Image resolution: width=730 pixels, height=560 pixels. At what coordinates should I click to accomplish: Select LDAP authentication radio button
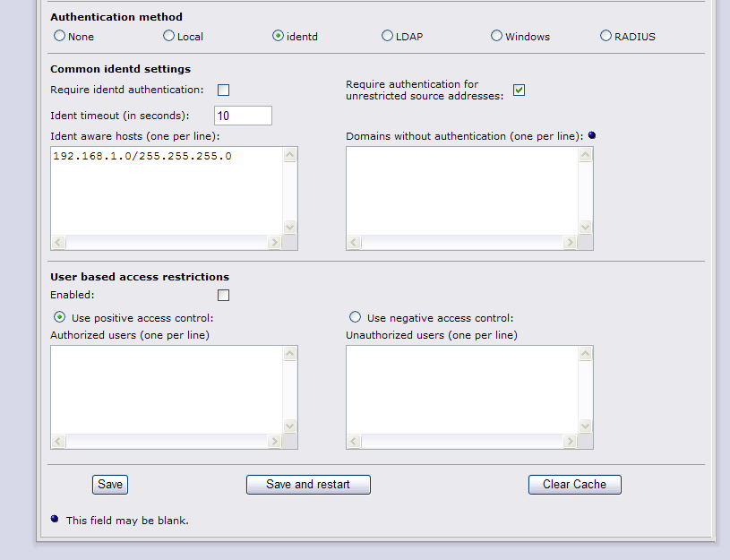click(387, 36)
